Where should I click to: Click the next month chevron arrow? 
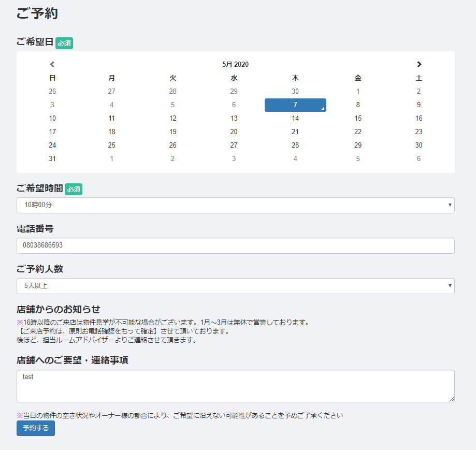click(x=419, y=64)
